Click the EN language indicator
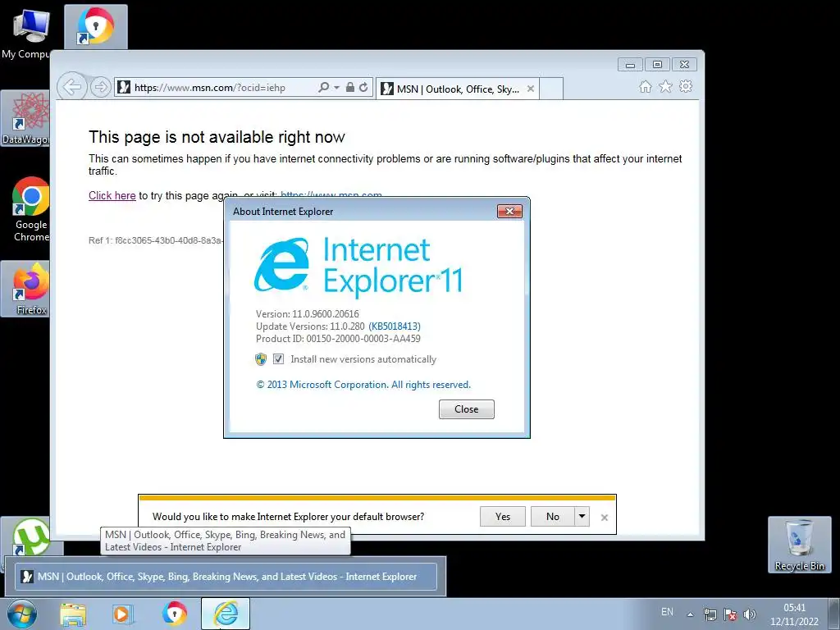This screenshot has width=840, height=630. pyautogui.click(x=667, y=612)
